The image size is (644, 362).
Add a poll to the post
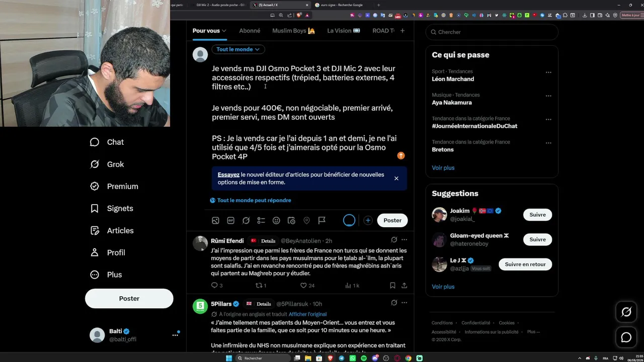tap(261, 220)
